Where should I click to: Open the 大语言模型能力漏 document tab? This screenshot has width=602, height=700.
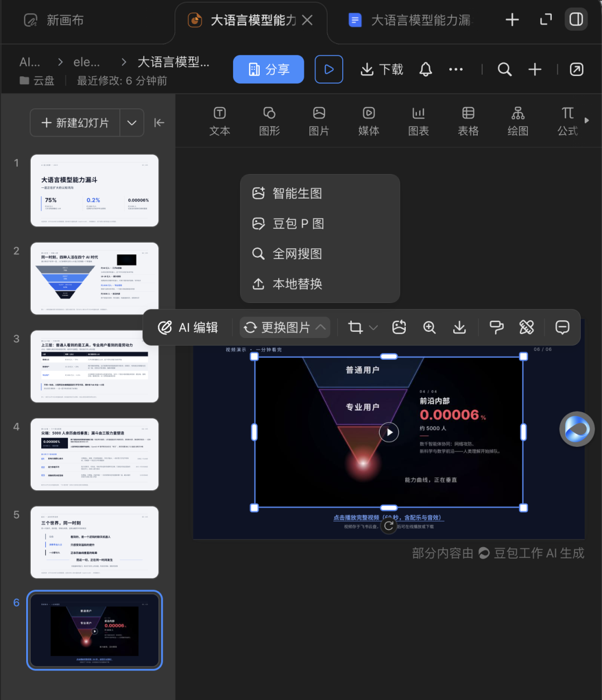pos(410,21)
